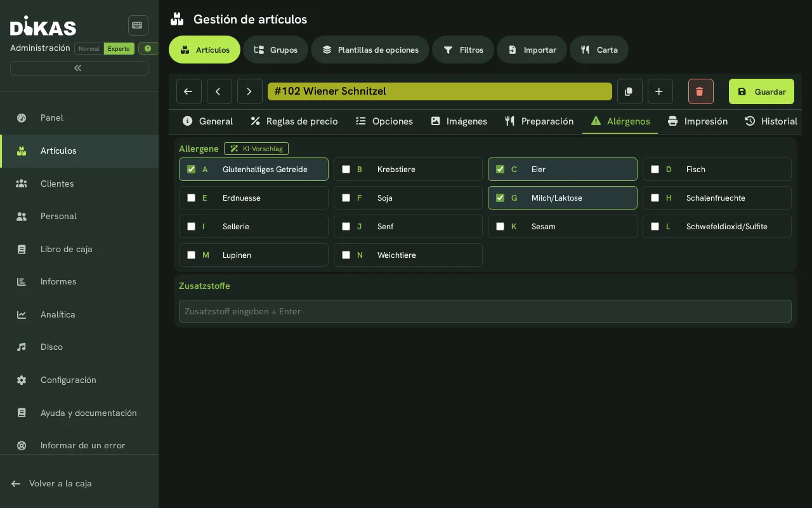This screenshot has width=812, height=508.
Task: Check the Sesam allergen
Action: [x=500, y=227]
